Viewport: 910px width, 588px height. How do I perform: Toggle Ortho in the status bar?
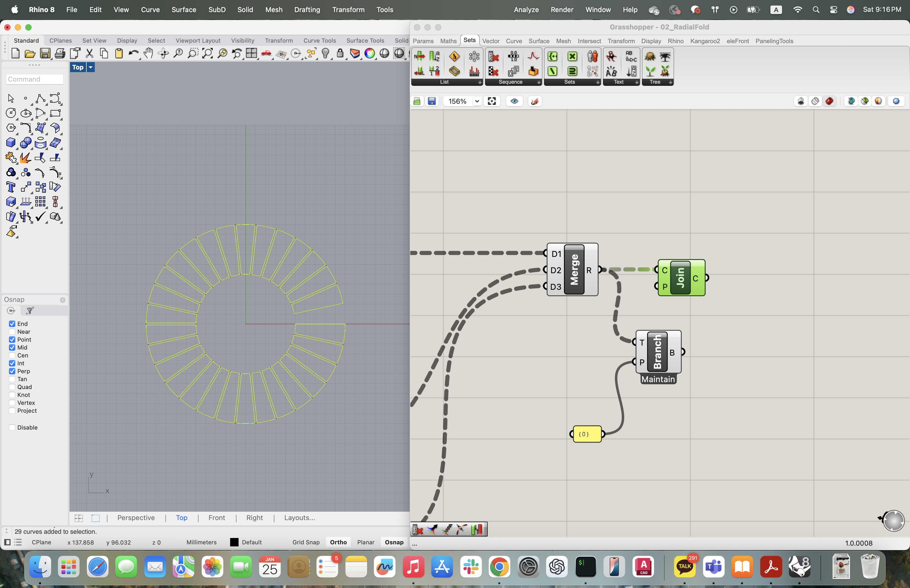point(338,542)
